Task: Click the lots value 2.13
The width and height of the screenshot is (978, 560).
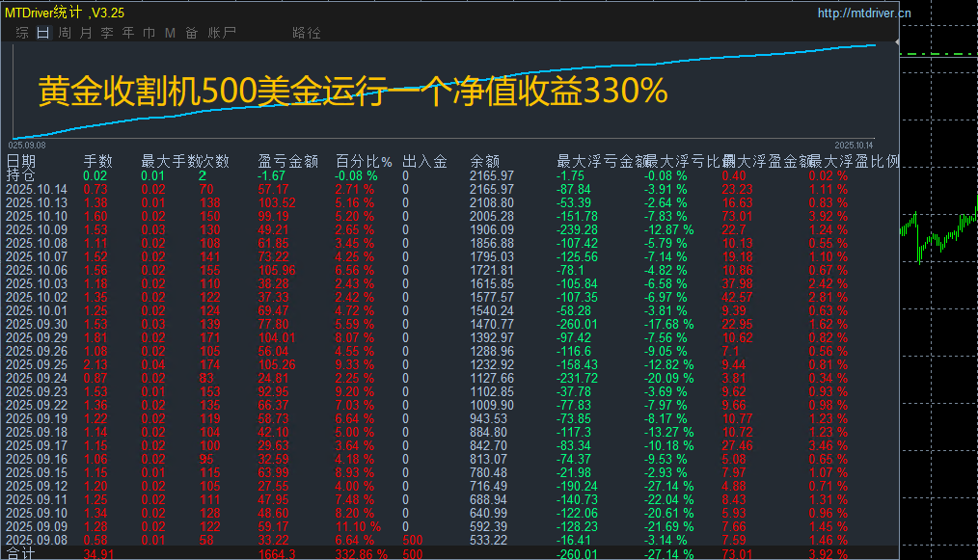Action: [95, 364]
